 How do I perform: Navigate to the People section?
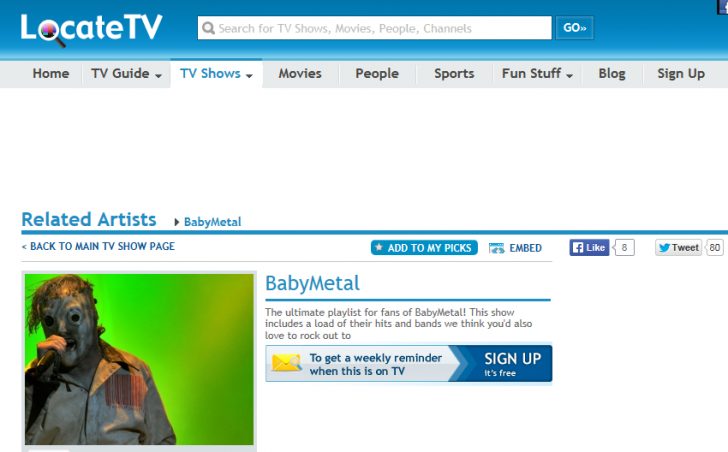(x=377, y=73)
